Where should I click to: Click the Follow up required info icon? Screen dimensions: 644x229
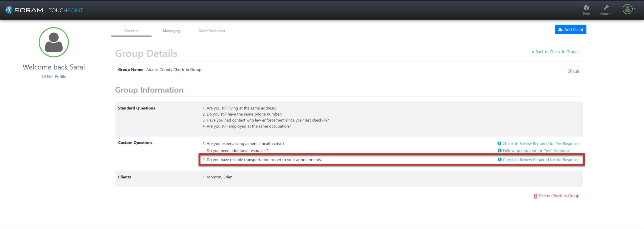(x=500, y=150)
